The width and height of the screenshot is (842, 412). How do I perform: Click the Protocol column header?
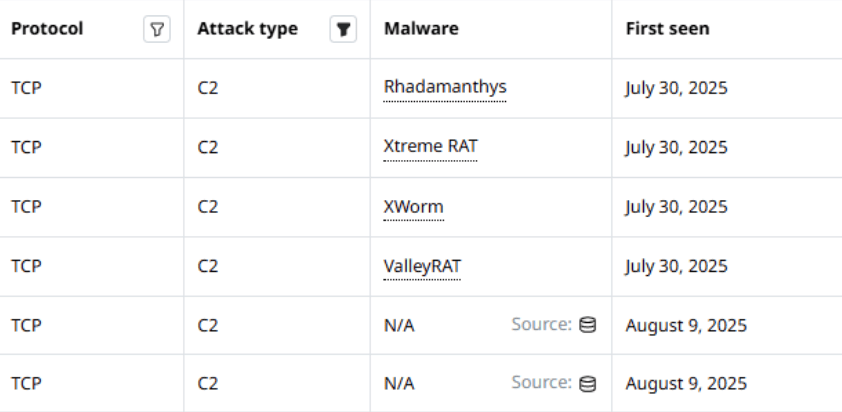pyautogui.click(x=47, y=29)
